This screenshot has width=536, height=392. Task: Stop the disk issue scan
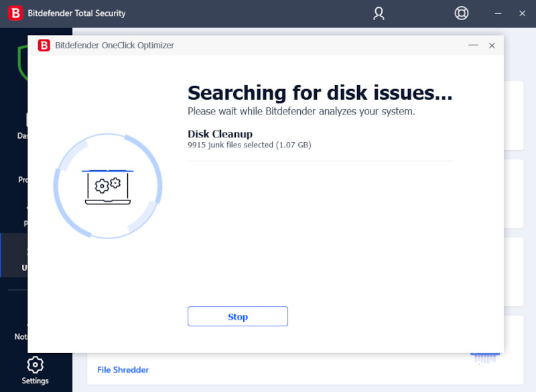[238, 316]
